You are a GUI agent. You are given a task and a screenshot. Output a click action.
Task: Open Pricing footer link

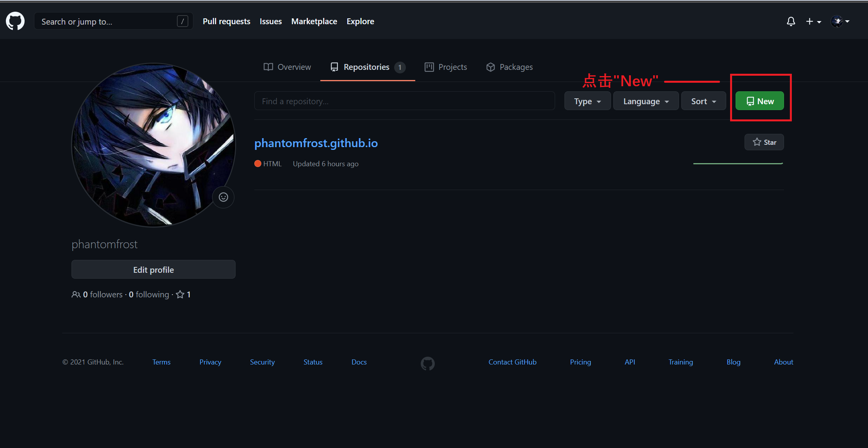[x=580, y=362]
